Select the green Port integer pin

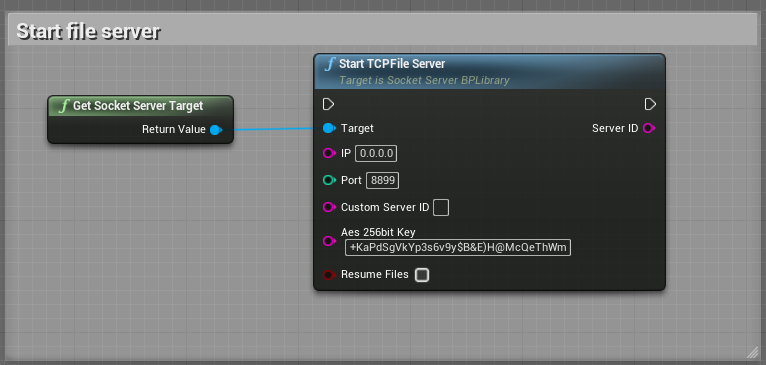[329, 180]
